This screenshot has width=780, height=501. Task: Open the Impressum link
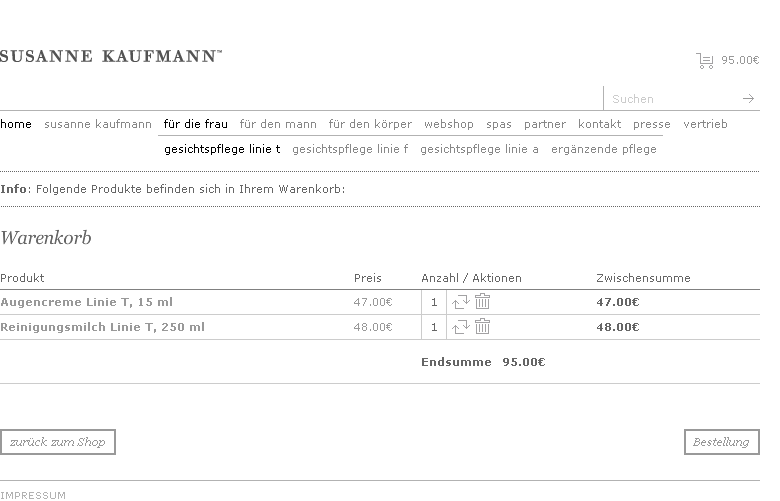click(33, 495)
